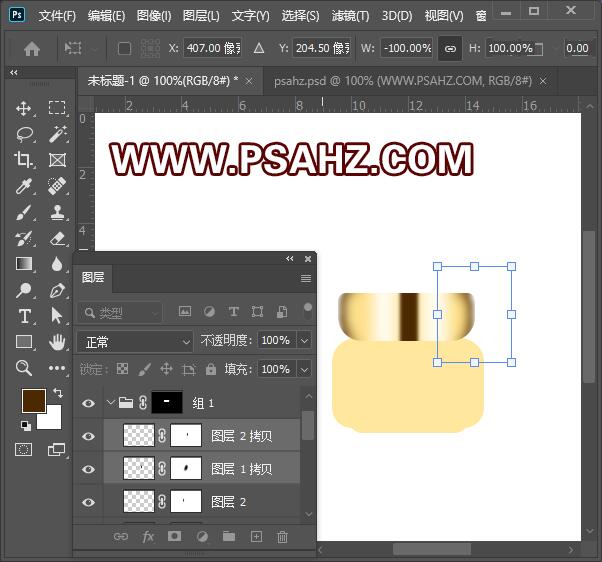The width and height of the screenshot is (602, 562).
Task: Open the 填充 fill slider arrow
Action: pyautogui.click(x=304, y=370)
